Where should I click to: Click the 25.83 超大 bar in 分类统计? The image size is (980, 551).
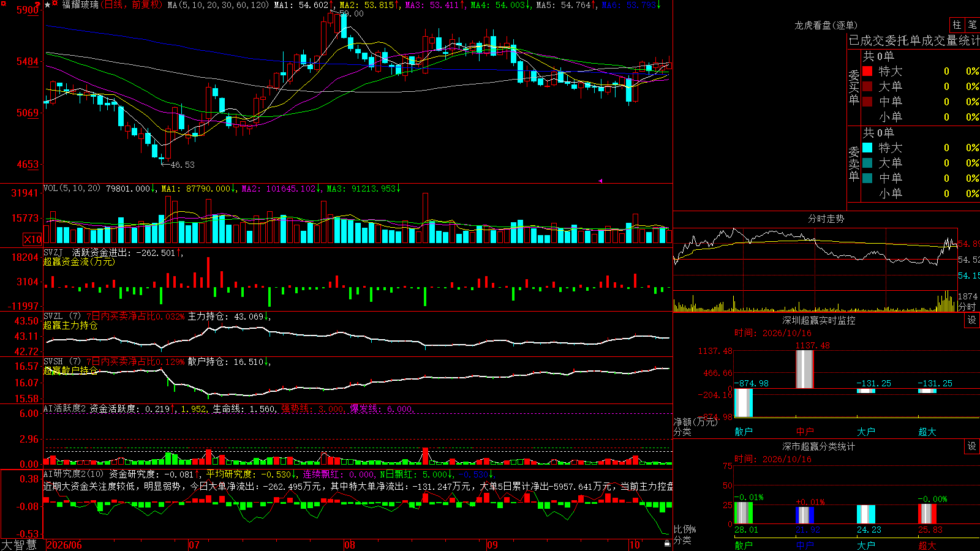point(927,514)
